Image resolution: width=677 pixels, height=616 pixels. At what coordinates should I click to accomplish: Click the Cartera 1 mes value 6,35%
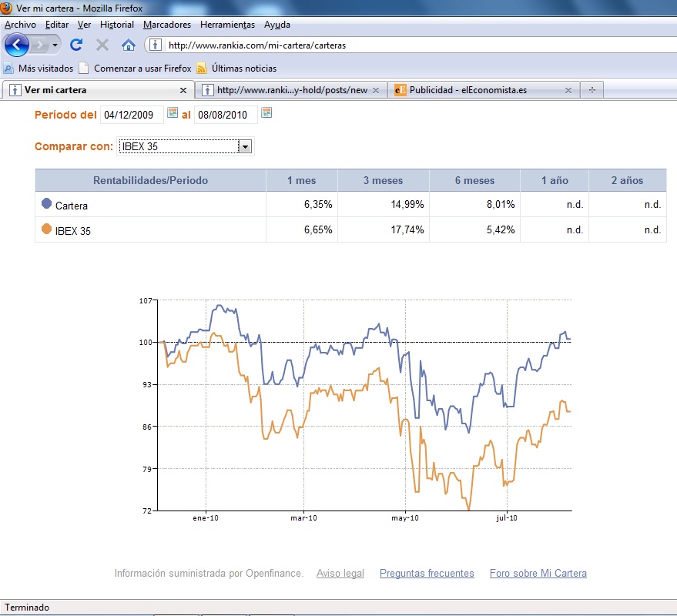[318, 204]
